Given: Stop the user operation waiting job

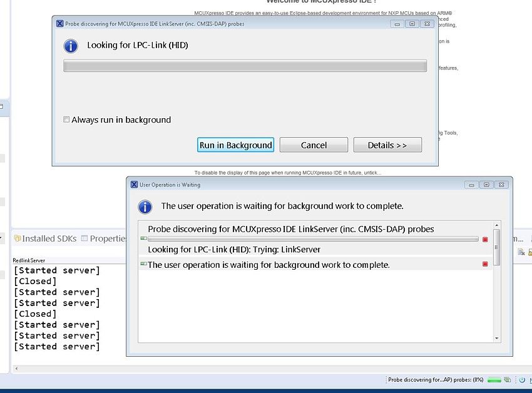Looking at the screenshot, I should pyautogui.click(x=485, y=263).
